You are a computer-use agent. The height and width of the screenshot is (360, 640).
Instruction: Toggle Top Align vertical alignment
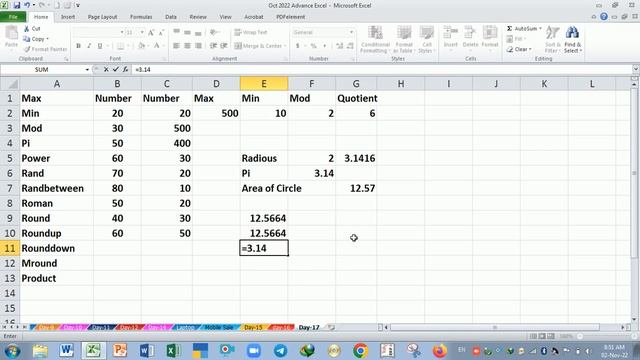(x=176, y=32)
